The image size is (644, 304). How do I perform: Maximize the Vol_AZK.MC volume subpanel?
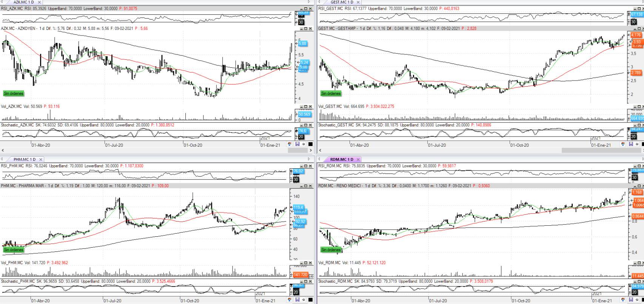coord(306,107)
